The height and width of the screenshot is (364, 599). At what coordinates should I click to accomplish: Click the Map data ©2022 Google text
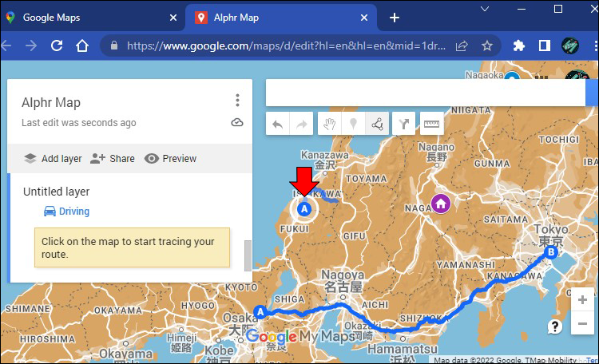click(x=478, y=360)
